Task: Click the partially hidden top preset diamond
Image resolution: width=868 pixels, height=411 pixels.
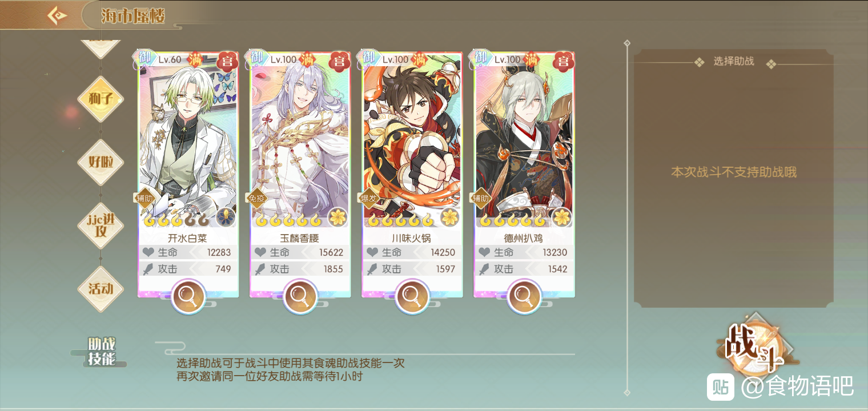Action: [x=101, y=48]
